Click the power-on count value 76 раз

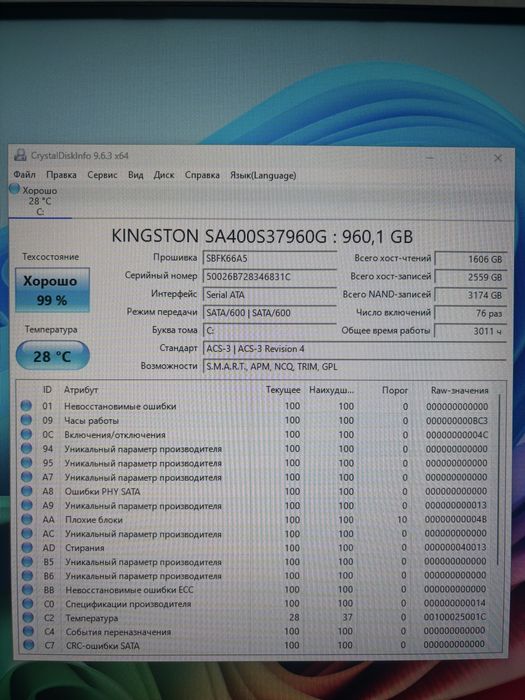click(x=471, y=313)
